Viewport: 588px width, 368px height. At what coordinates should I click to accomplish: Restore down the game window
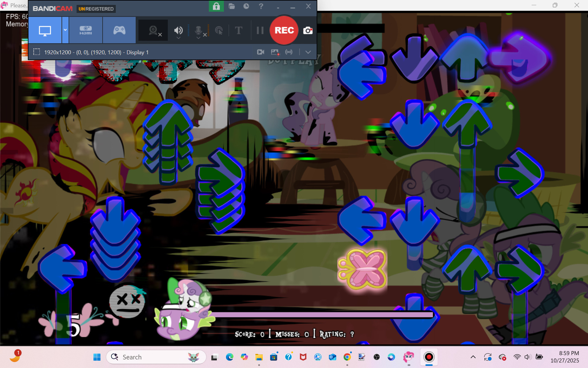tap(555, 5)
